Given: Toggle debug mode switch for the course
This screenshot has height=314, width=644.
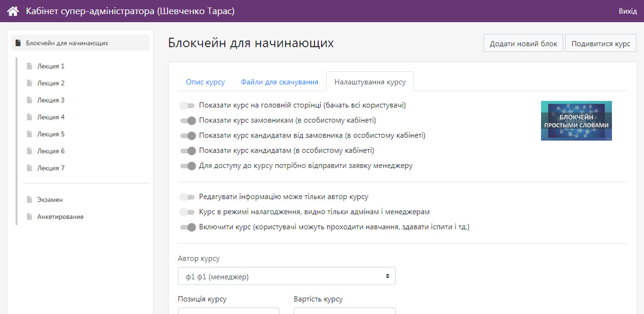Looking at the screenshot, I should (188, 212).
